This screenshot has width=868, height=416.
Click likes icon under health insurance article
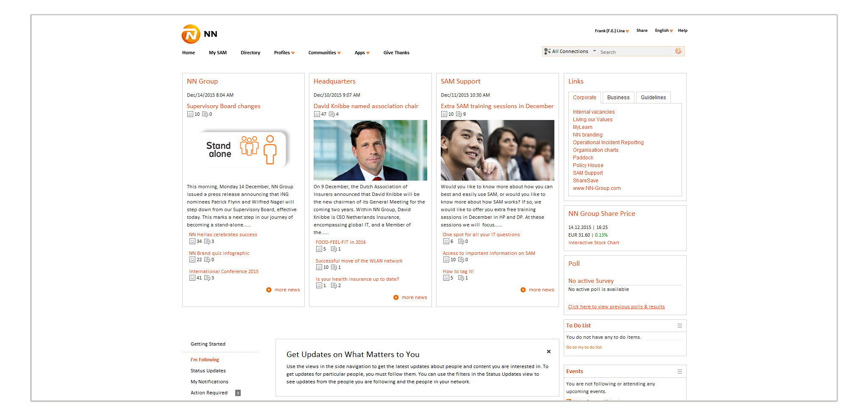(x=319, y=285)
